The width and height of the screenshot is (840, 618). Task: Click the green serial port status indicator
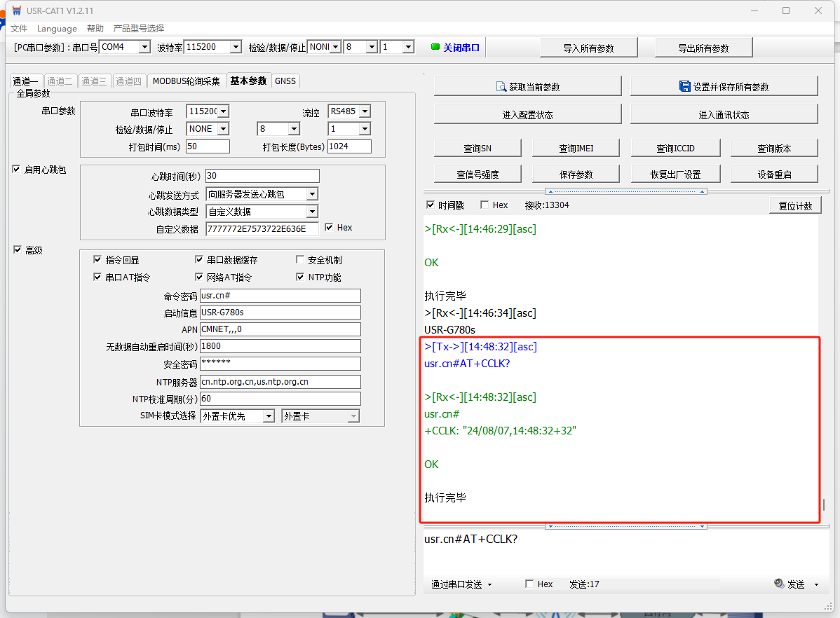pyautogui.click(x=435, y=47)
